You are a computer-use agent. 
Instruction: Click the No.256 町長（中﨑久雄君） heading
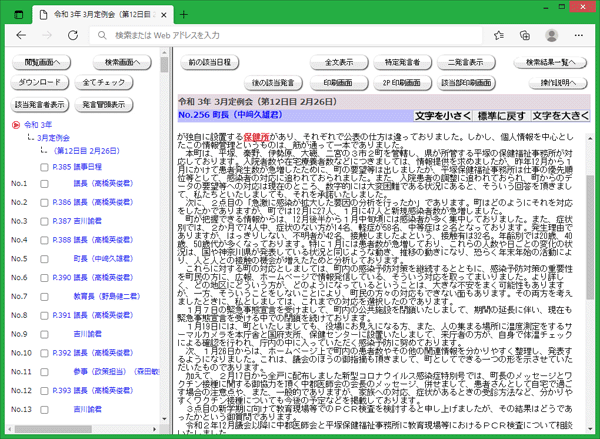(230, 114)
